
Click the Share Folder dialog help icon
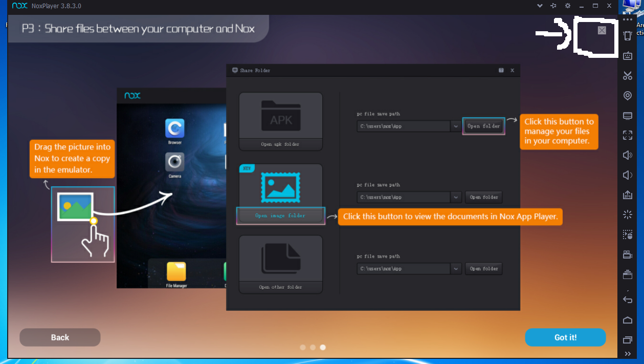pyautogui.click(x=501, y=70)
